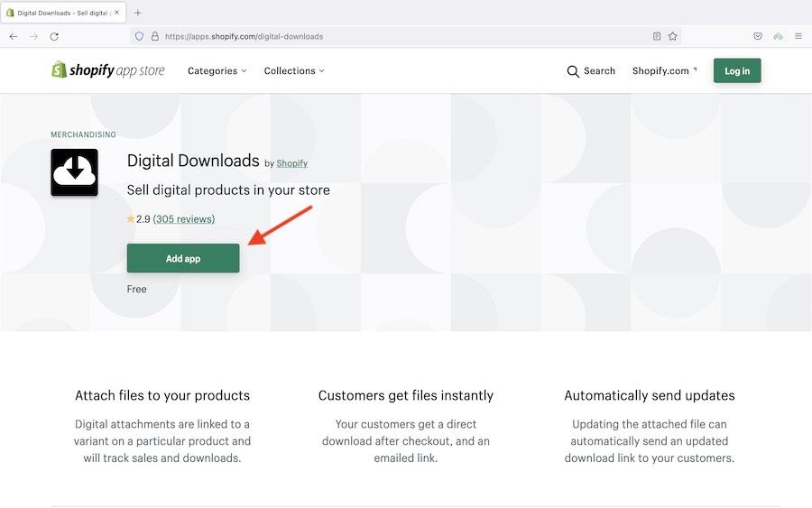The height and width of the screenshot is (508, 812).
Task: Select the Digital Downloads browser tab
Action: click(x=62, y=13)
